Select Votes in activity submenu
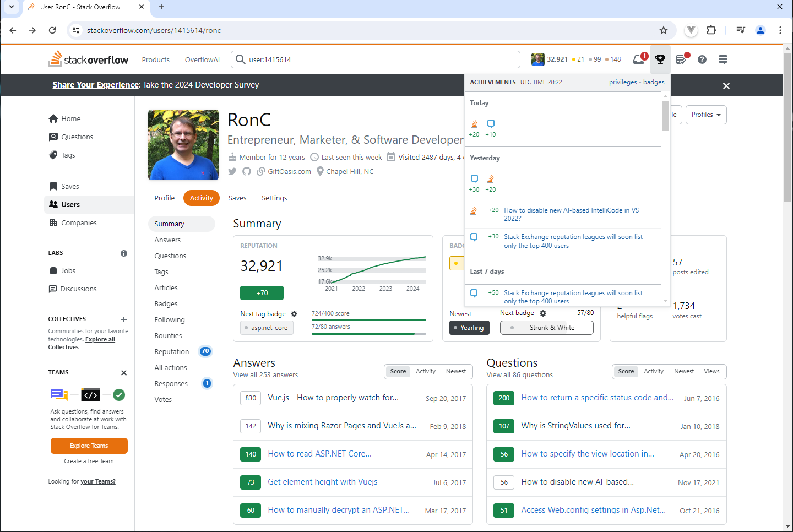Viewport: 793px width, 532px height. click(163, 399)
